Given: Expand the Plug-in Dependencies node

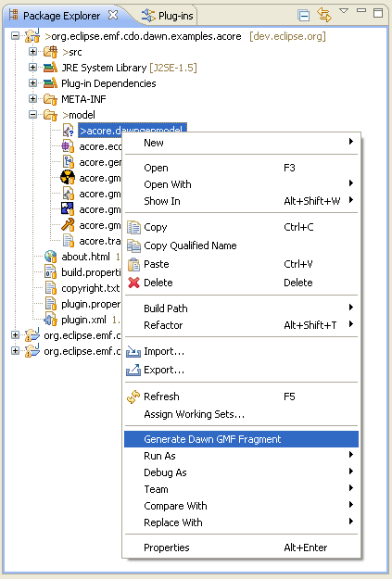Looking at the screenshot, I should pos(32,82).
